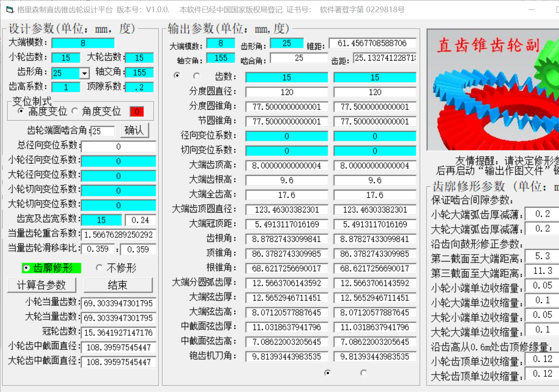Screen dimensions: 559x392
Task: Focus the 齿轮端面啮合角 input field
Action: 103,131
